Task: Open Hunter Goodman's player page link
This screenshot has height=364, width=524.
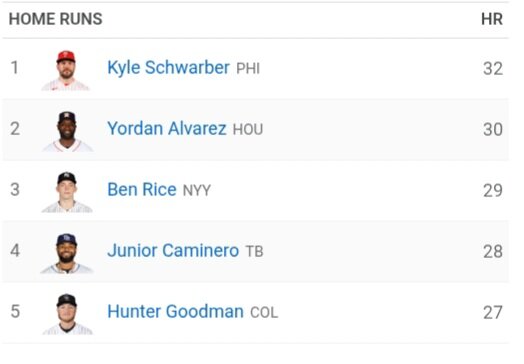Action: (x=175, y=312)
